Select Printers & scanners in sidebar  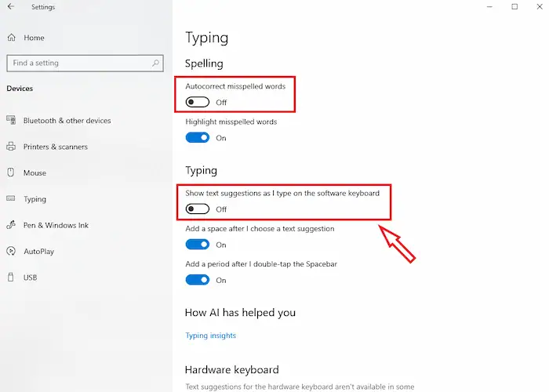(56, 147)
